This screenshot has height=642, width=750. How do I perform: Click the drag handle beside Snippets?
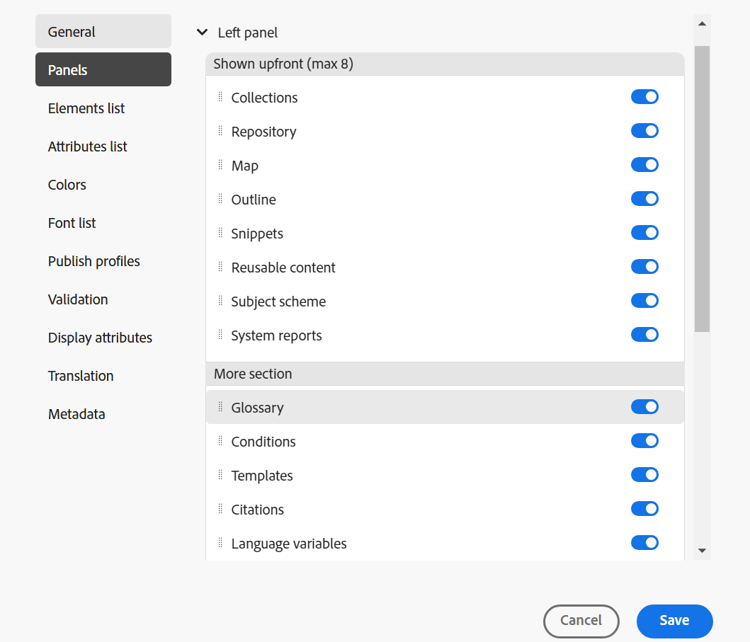click(221, 233)
